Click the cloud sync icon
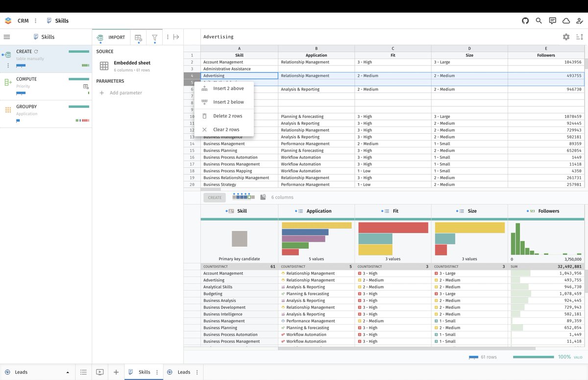Viewport: 588px width, 380px height. coord(566,21)
